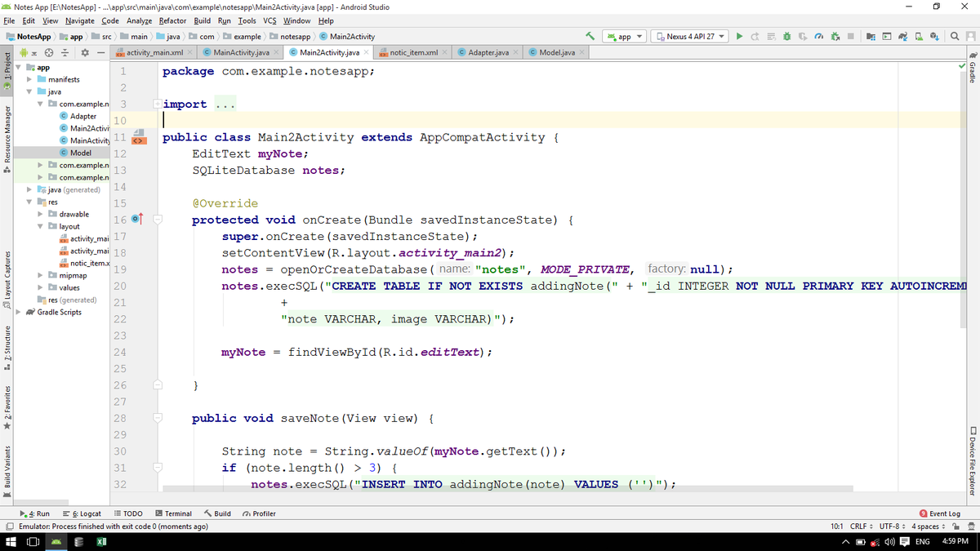This screenshot has width=980, height=551.
Task: Open Event Log button
Action: (x=941, y=513)
